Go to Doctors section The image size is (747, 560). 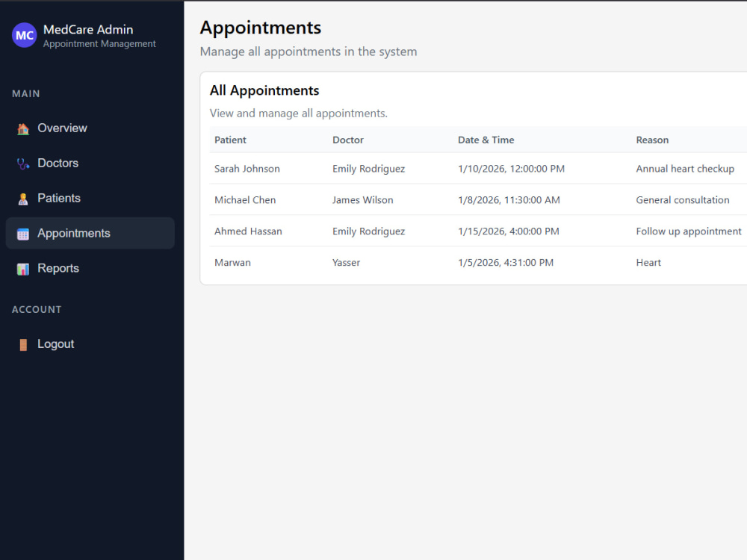coord(90,164)
